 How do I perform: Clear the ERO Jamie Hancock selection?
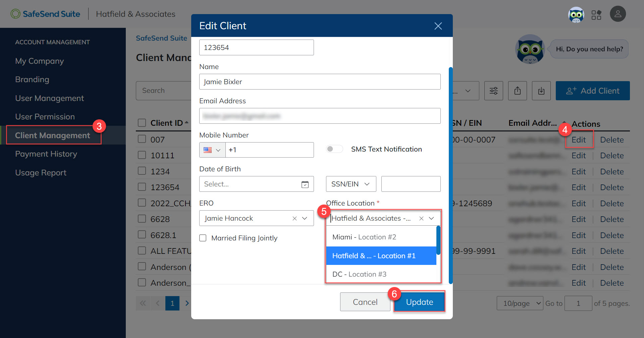point(294,219)
